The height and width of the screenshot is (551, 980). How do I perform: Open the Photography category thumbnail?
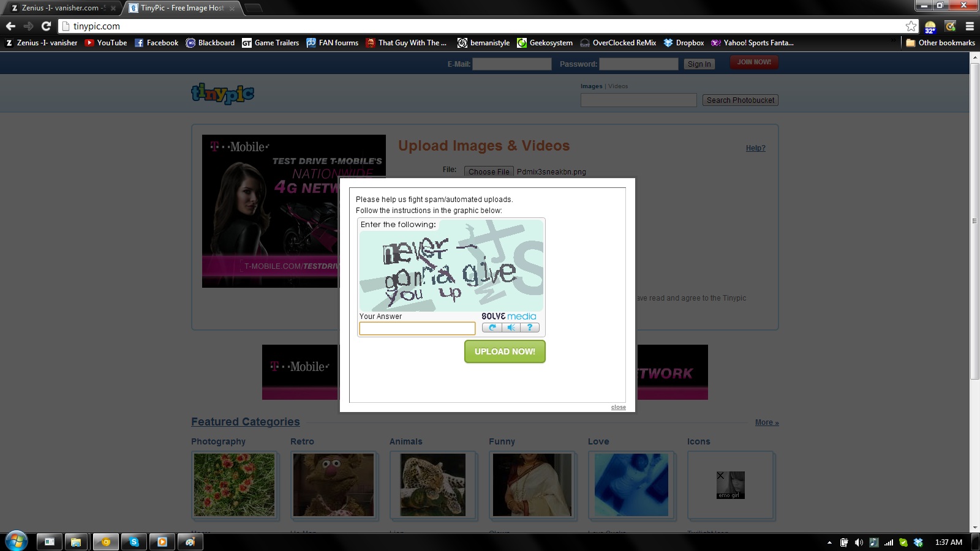(235, 485)
